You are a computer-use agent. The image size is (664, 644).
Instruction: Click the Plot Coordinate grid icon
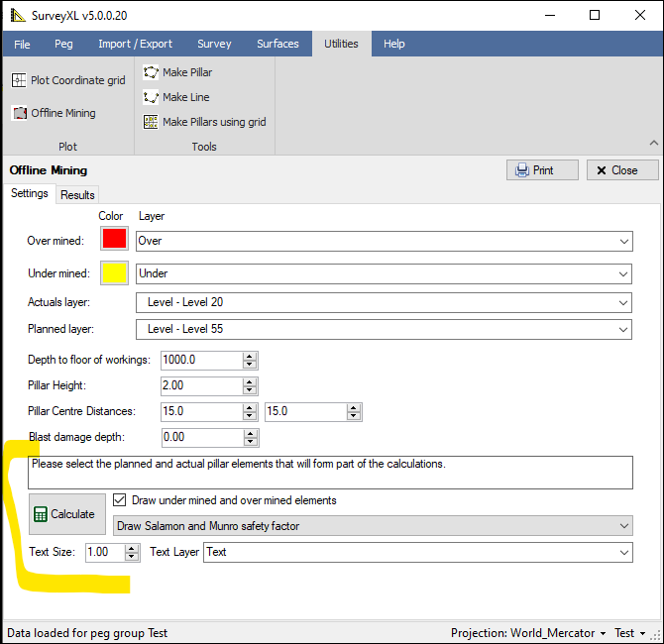click(19, 80)
